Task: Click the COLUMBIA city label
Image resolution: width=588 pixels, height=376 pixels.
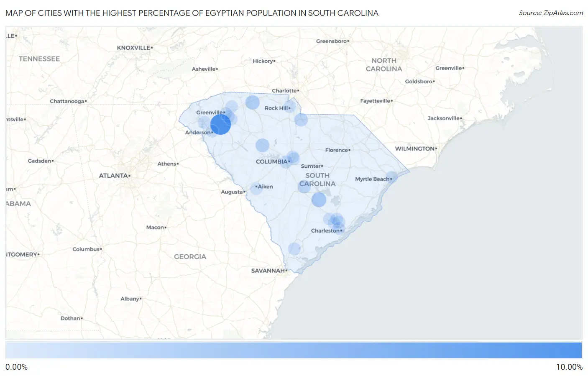Action: tap(272, 161)
